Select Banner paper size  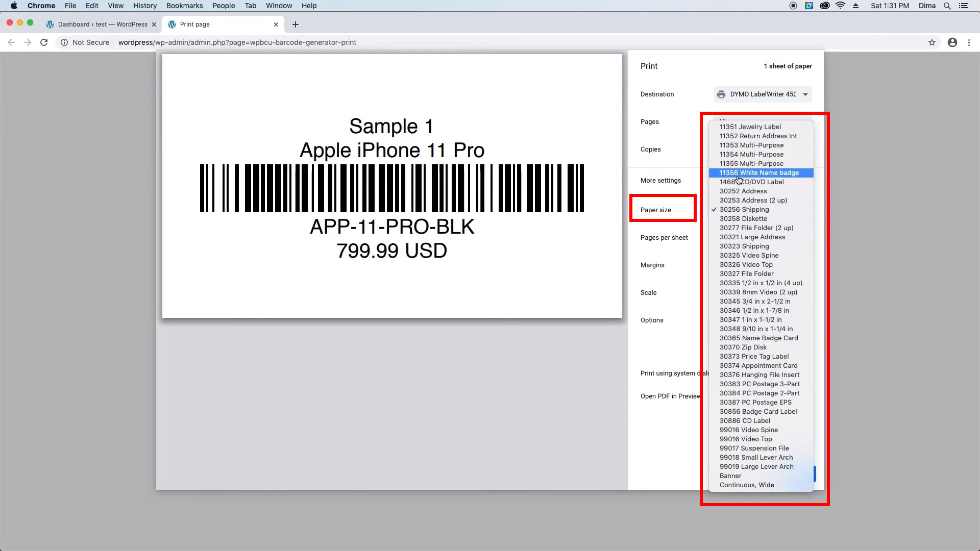[761, 476]
